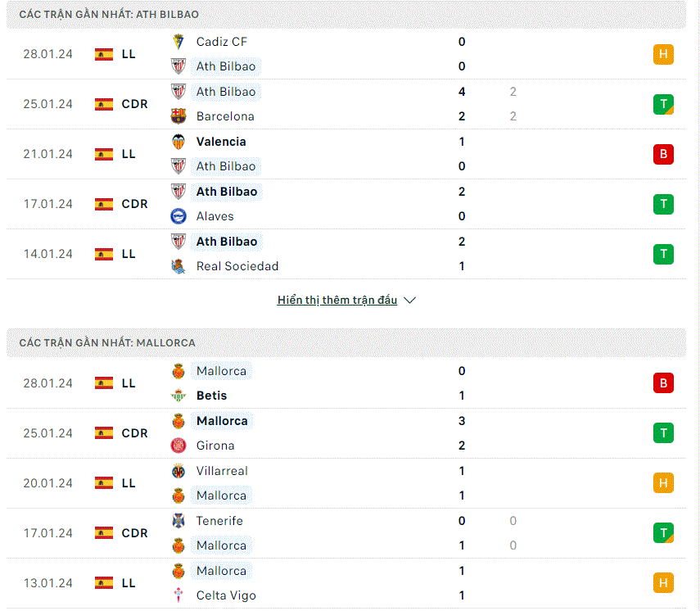The height and width of the screenshot is (611, 700).
Task: Click red B badge for Mallorca vs Betis
Action: coord(663,383)
